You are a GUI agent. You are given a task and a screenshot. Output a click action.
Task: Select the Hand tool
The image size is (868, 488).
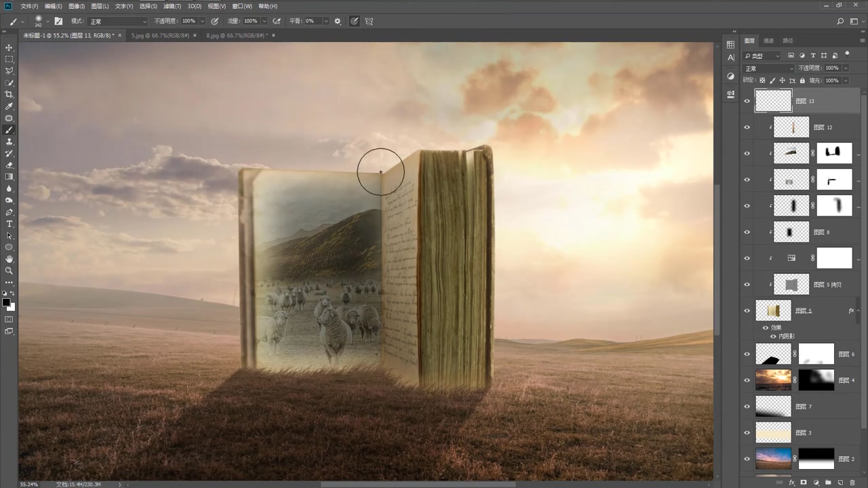[x=9, y=259]
